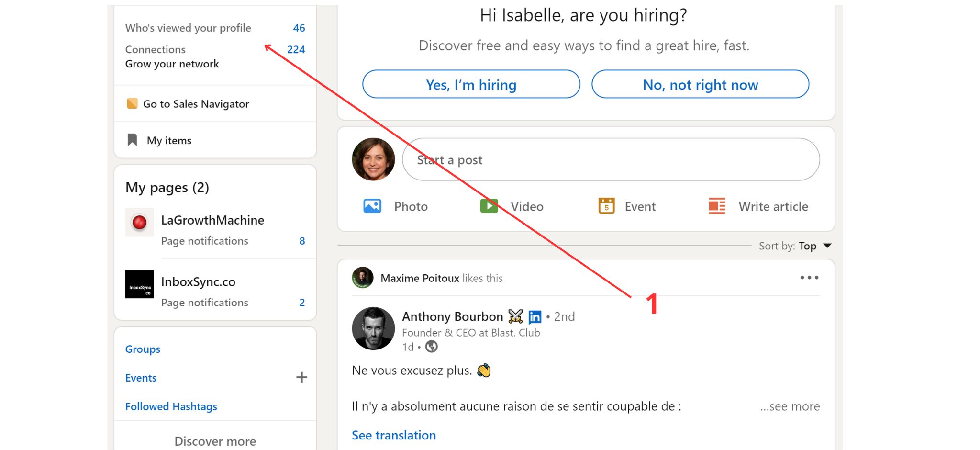Click the Start a post field

click(x=611, y=159)
